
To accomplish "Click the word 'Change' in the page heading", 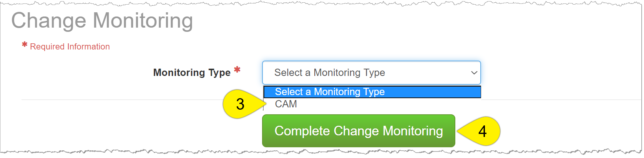I will (x=49, y=21).
